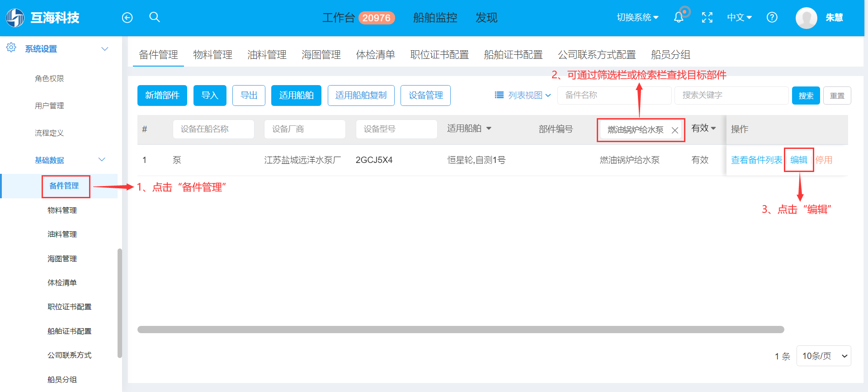Focus the 备件名称 search field
868x392 pixels.
614,96
